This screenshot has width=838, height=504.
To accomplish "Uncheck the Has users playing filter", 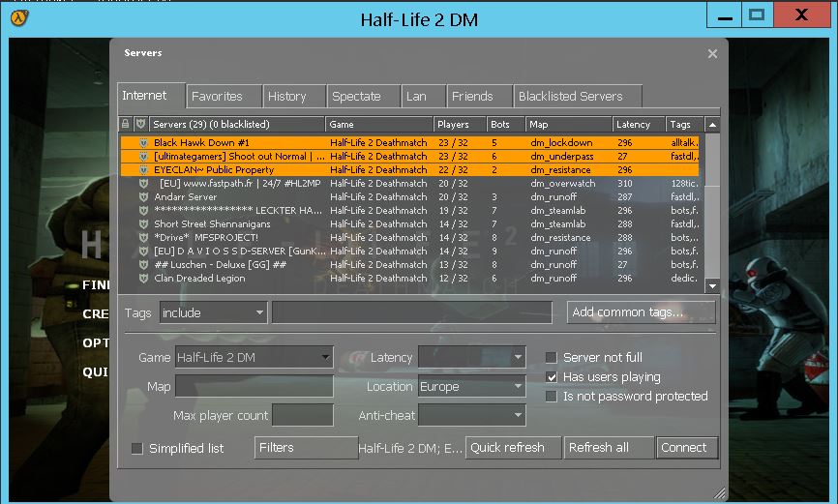I will (x=552, y=377).
